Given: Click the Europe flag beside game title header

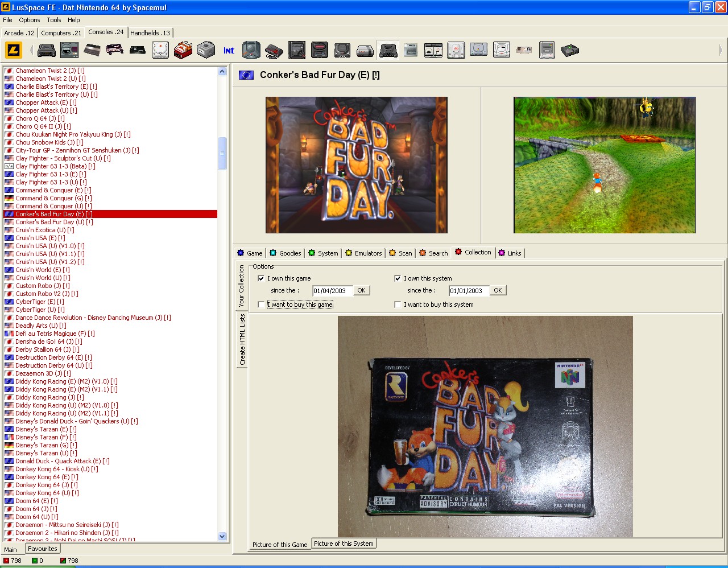Looking at the screenshot, I should click(x=246, y=75).
